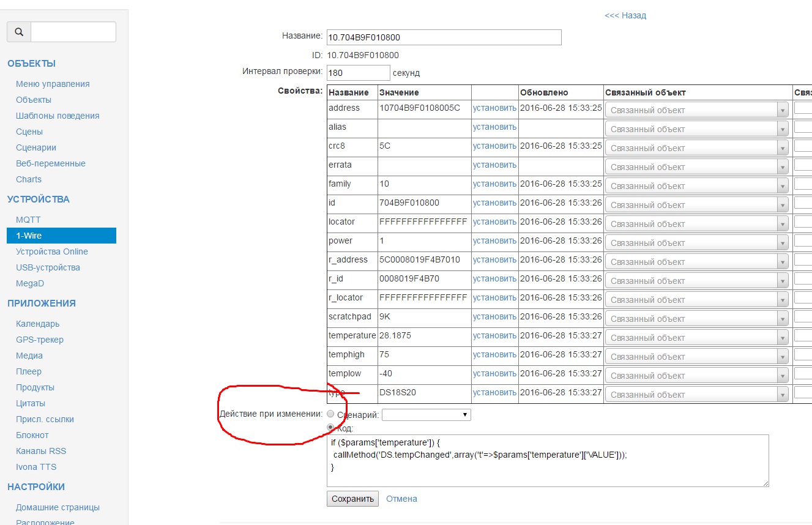Screen dimensions: 812x525
Task: Click the НАСТРОЙКИ section header
Action: click(36, 487)
